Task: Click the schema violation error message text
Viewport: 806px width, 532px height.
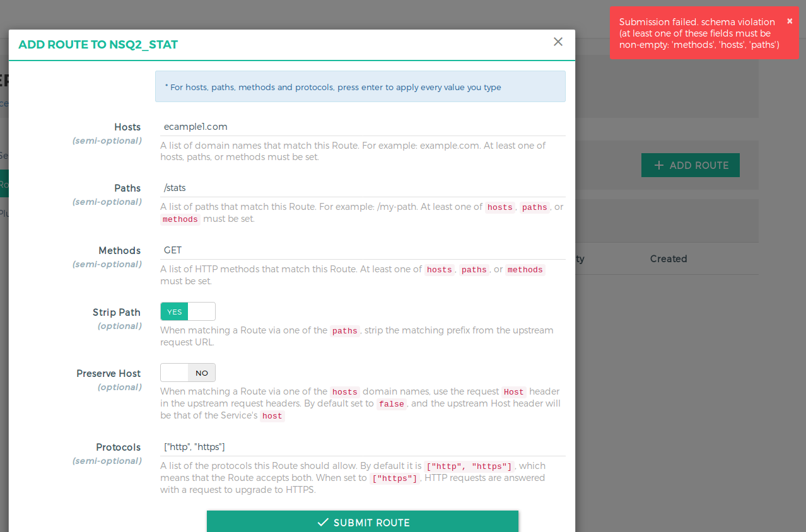Action: coord(699,33)
